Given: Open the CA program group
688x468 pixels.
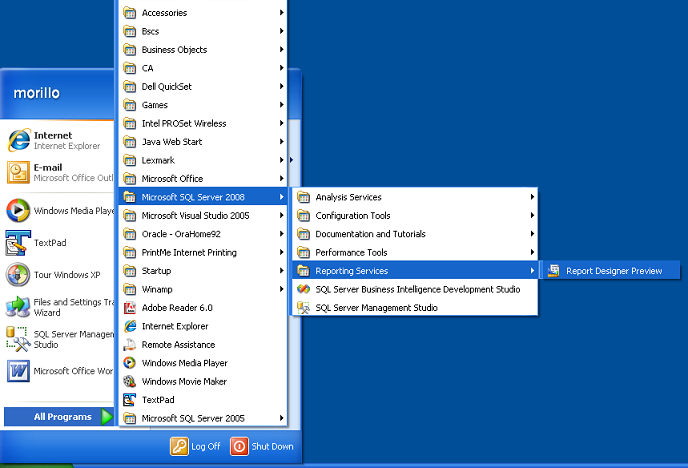Looking at the screenshot, I should coord(203,68).
